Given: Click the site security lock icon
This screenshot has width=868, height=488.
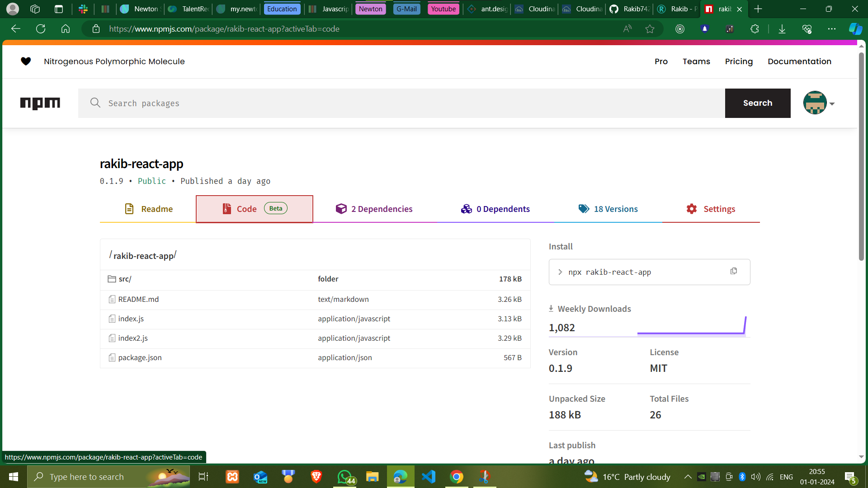Looking at the screenshot, I should tap(96, 29).
